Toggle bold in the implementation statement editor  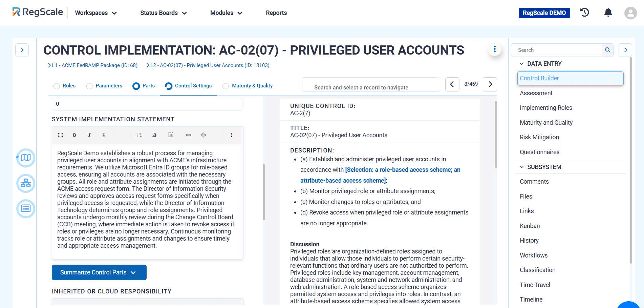point(74,135)
